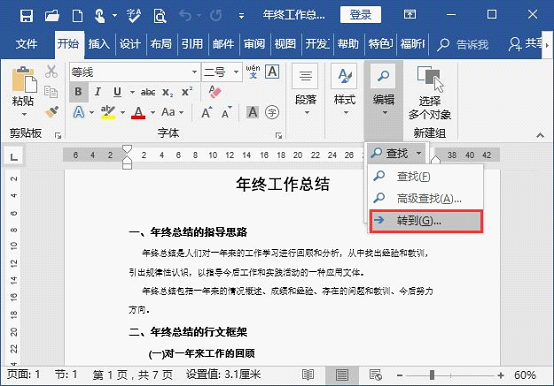Apply red font color
The image size is (554, 386).
(x=138, y=112)
